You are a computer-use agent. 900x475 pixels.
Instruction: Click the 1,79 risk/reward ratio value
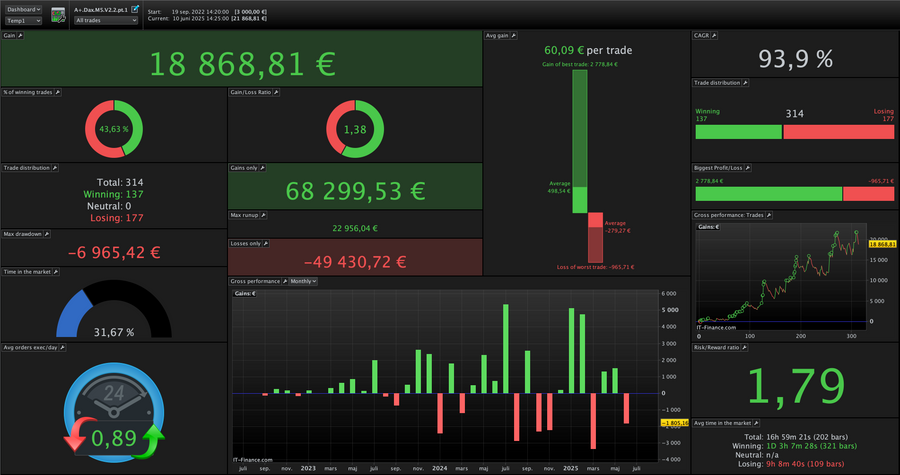[797, 387]
